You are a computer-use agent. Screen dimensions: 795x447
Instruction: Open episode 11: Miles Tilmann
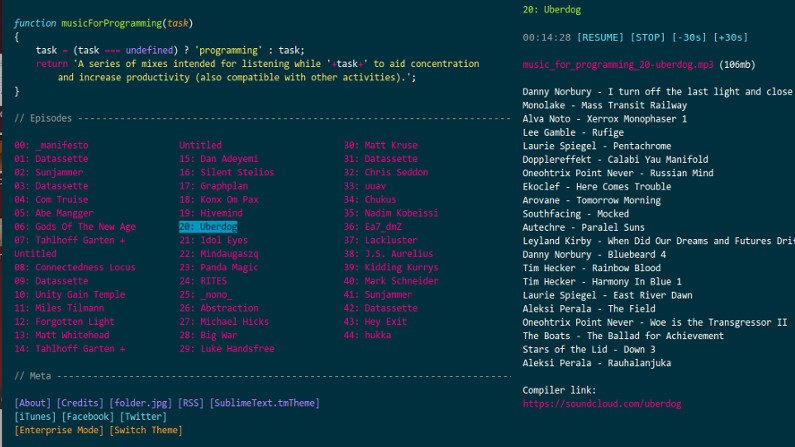point(59,308)
